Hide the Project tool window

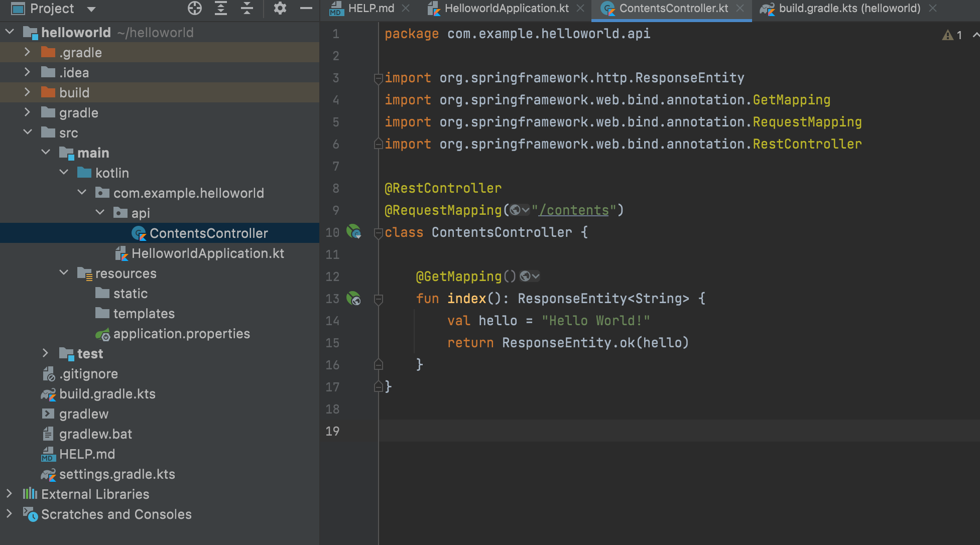[306, 8]
